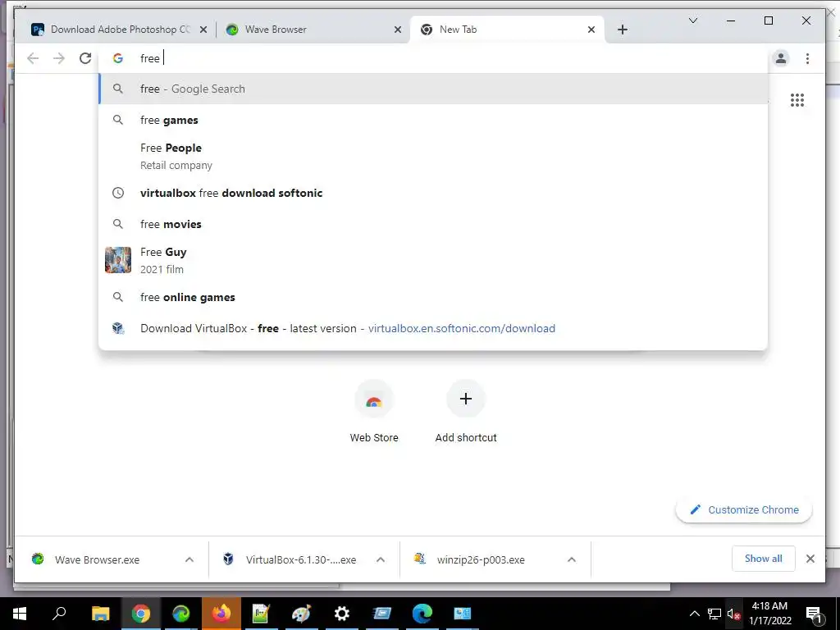Open the virtualbox.en.softonic.com/download suggestion
Viewport: 840px width, 630px height.
tap(433, 328)
